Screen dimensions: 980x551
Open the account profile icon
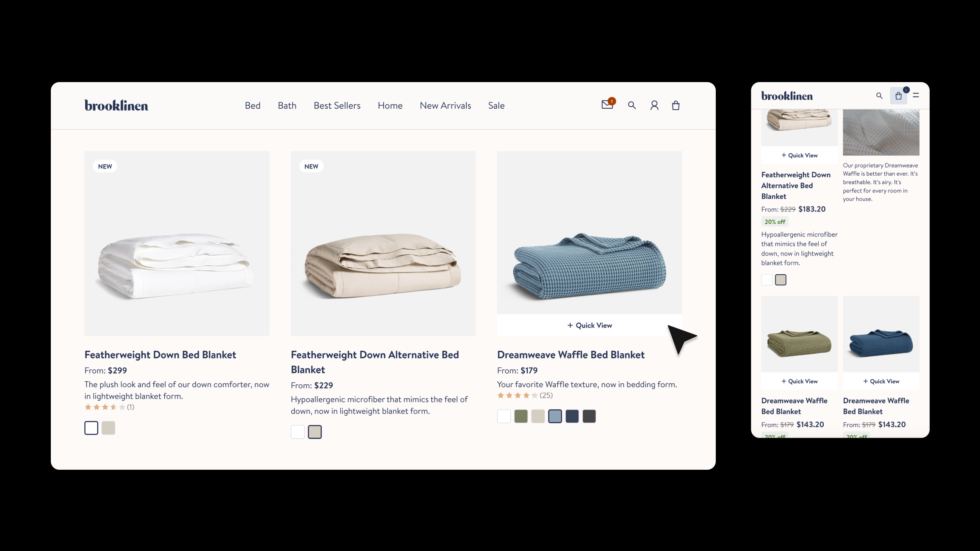pos(654,105)
